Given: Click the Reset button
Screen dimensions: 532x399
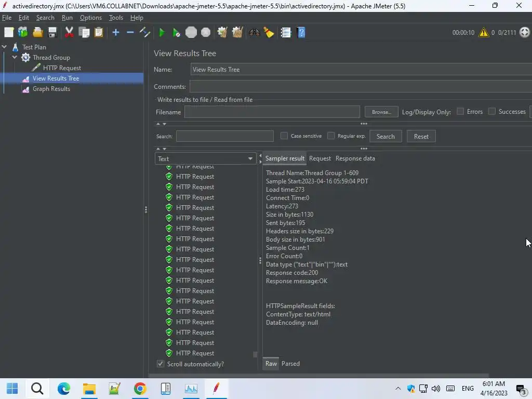Looking at the screenshot, I should point(421,137).
